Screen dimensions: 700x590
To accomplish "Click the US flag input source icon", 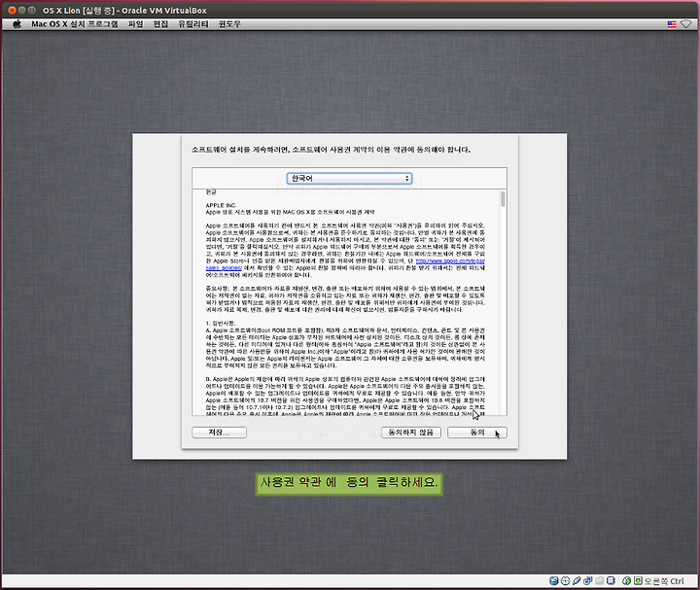I will tap(672, 24).
